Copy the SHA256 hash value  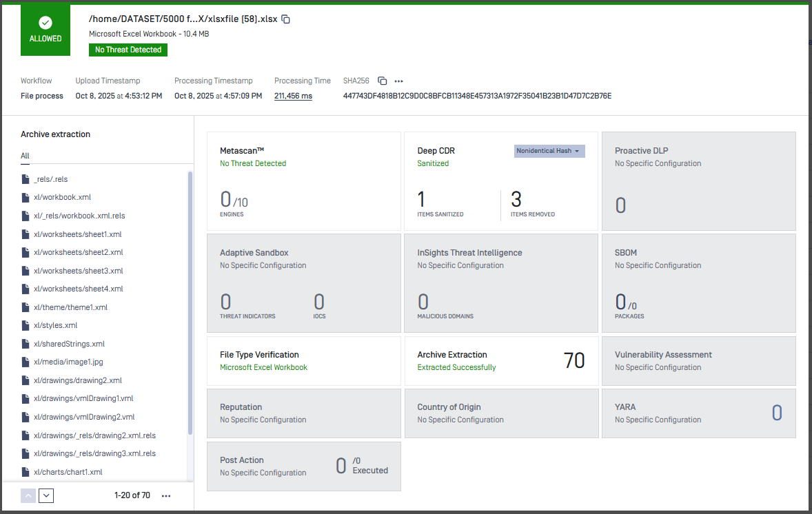tap(383, 81)
